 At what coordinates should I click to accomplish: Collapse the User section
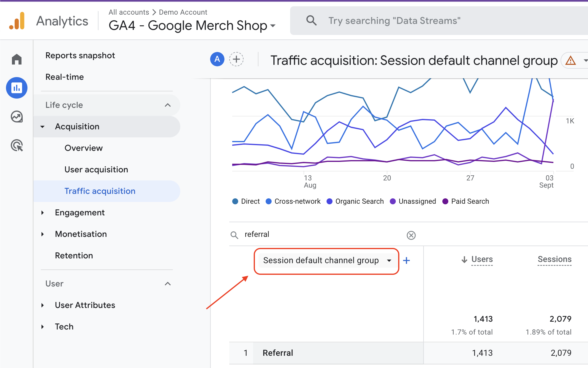click(168, 284)
